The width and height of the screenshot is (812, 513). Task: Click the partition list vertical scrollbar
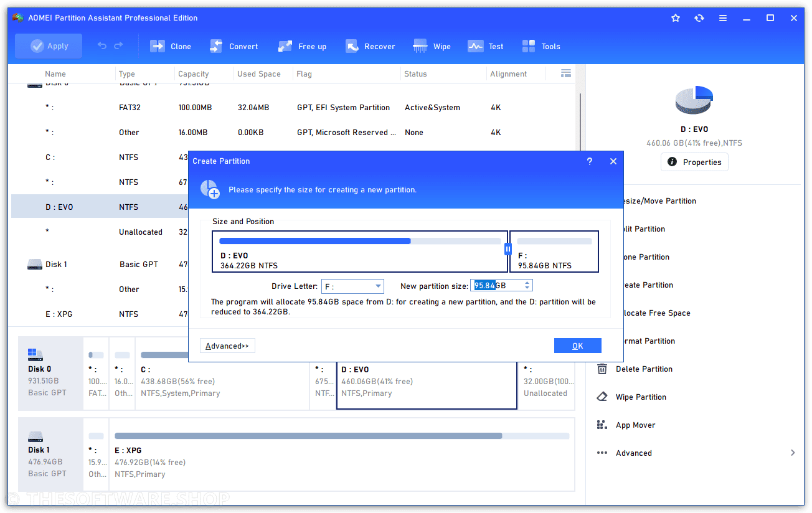click(x=580, y=121)
